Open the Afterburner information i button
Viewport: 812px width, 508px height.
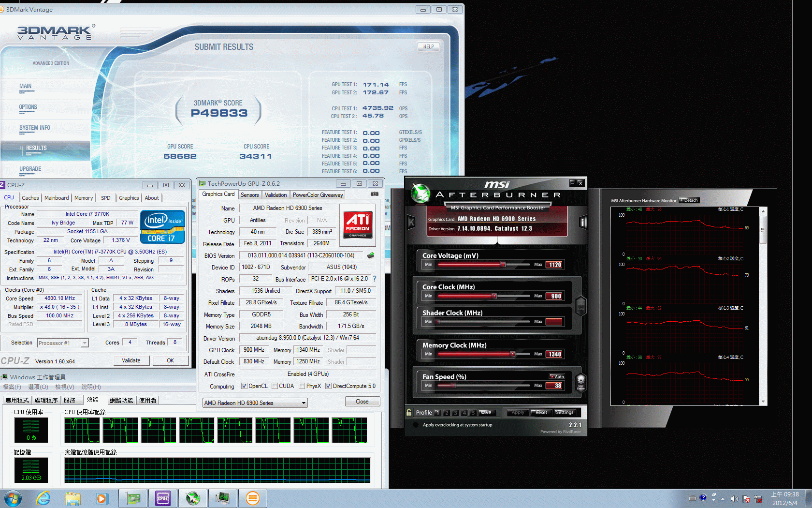583,222
